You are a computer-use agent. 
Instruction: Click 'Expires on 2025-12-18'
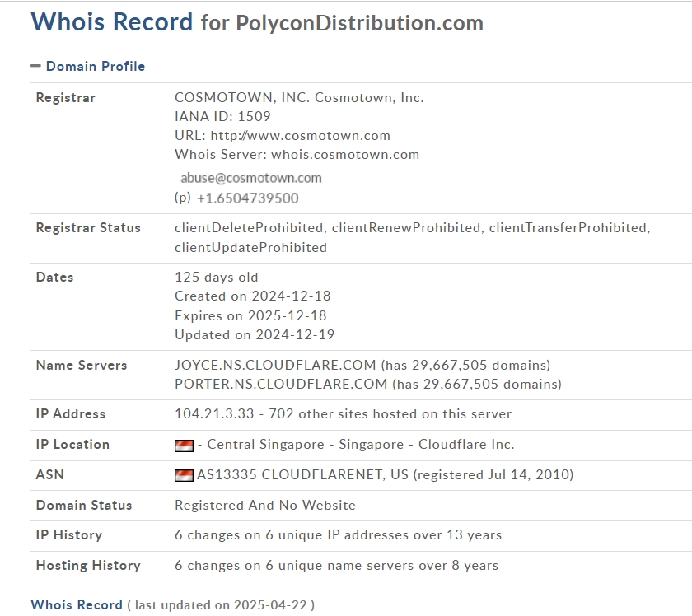[250, 316]
